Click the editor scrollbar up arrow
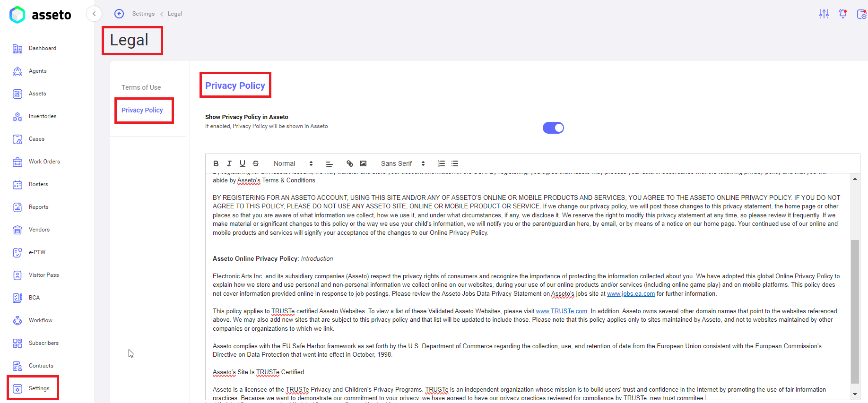 coord(855,179)
